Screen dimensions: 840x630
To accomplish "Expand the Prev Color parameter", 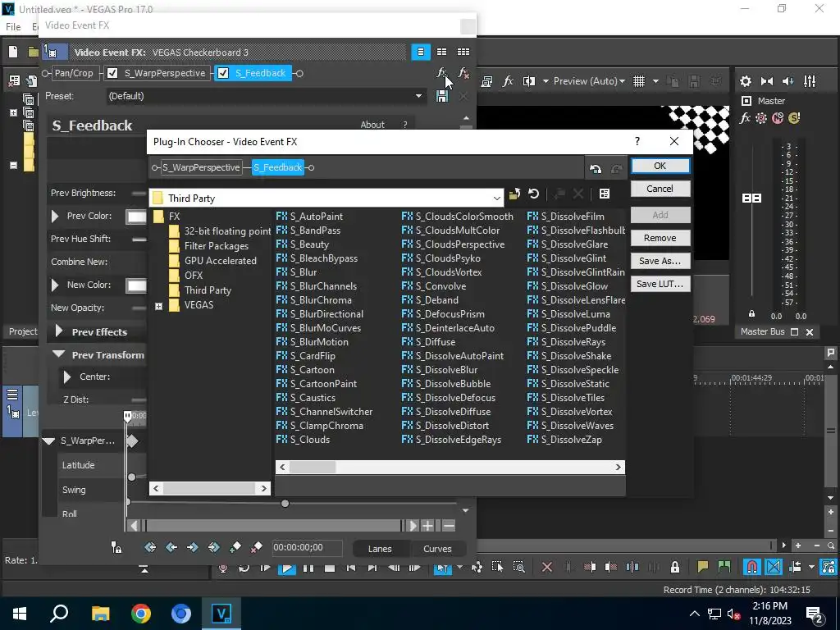I will [x=55, y=217].
